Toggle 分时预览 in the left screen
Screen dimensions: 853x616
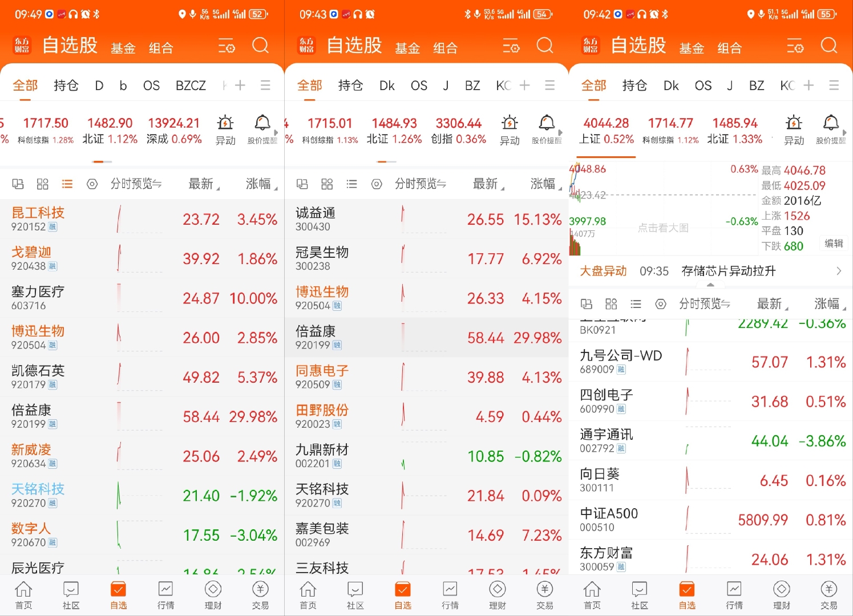coord(136,184)
